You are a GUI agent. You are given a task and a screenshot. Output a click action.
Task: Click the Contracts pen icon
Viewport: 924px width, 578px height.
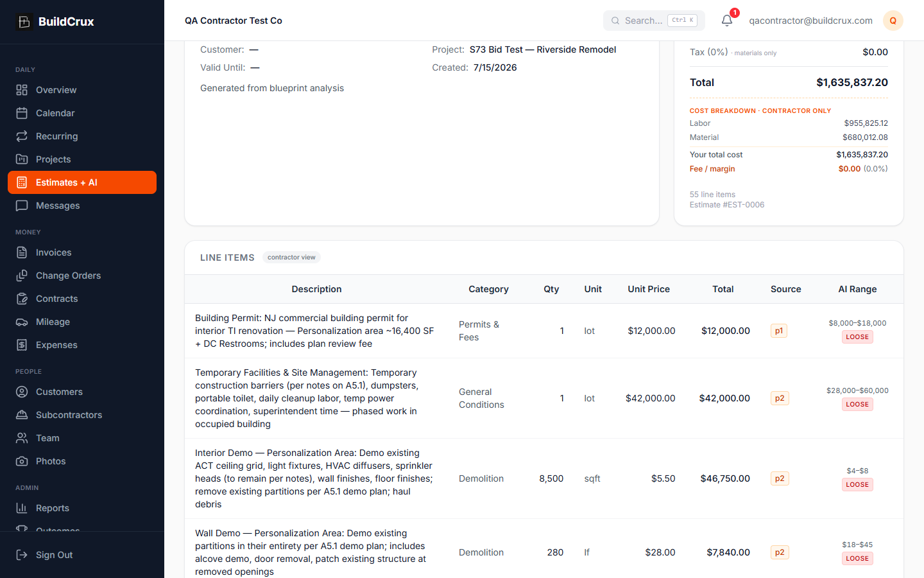[22, 299]
